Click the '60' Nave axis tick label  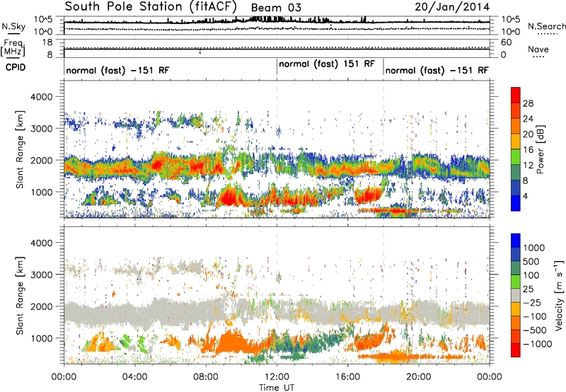tap(506, 42)
